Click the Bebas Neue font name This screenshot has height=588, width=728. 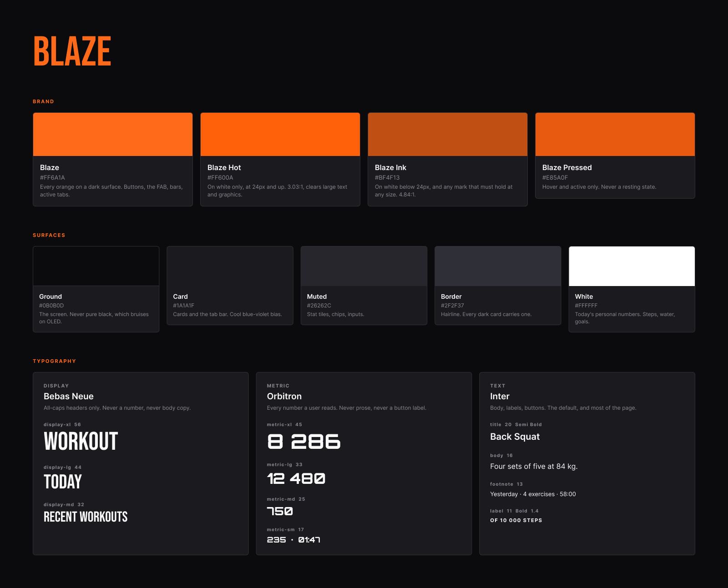pos(69,397)
